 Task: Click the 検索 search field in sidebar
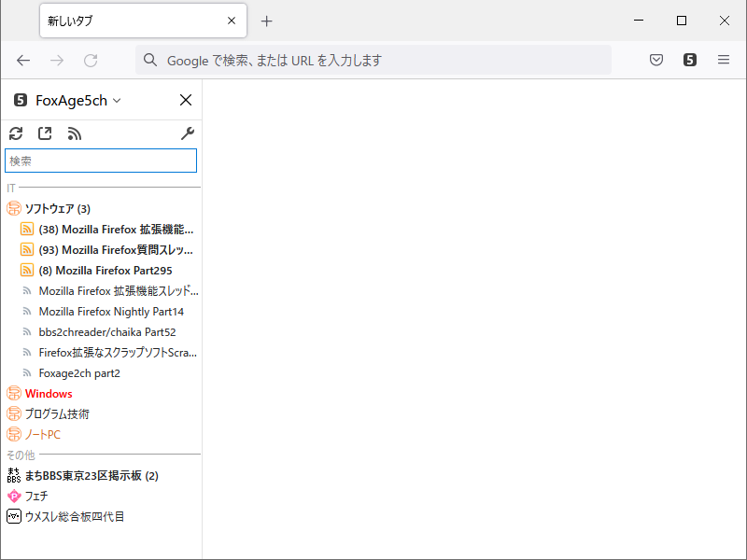point(101,161)
